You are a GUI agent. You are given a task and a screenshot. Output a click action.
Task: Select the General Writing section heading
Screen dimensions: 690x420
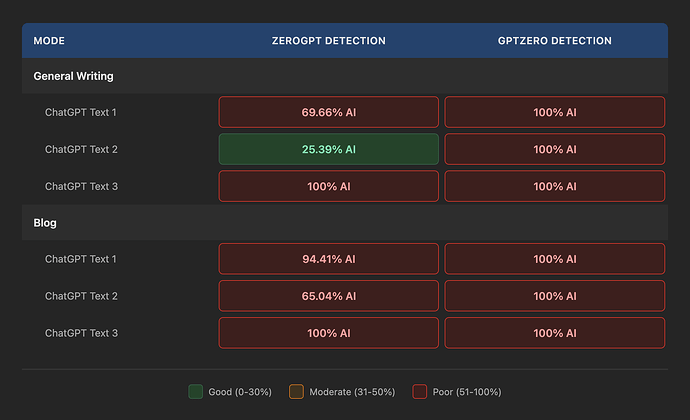point(73,76)
